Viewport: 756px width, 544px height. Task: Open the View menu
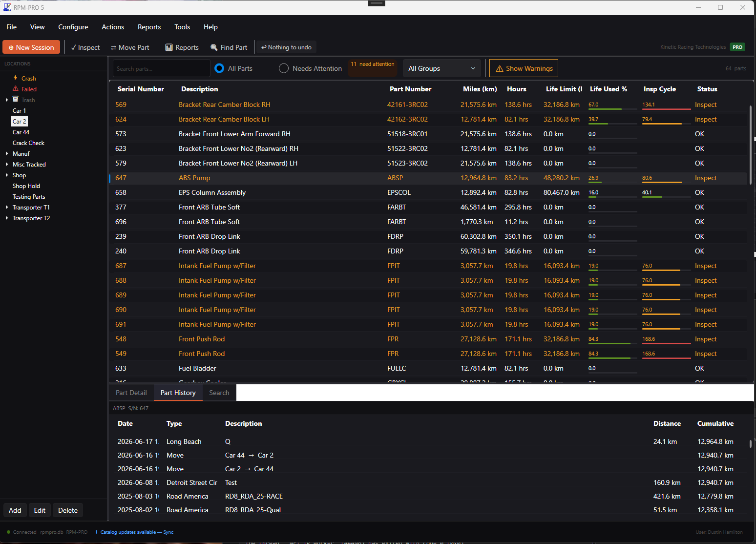coord(38,27)
